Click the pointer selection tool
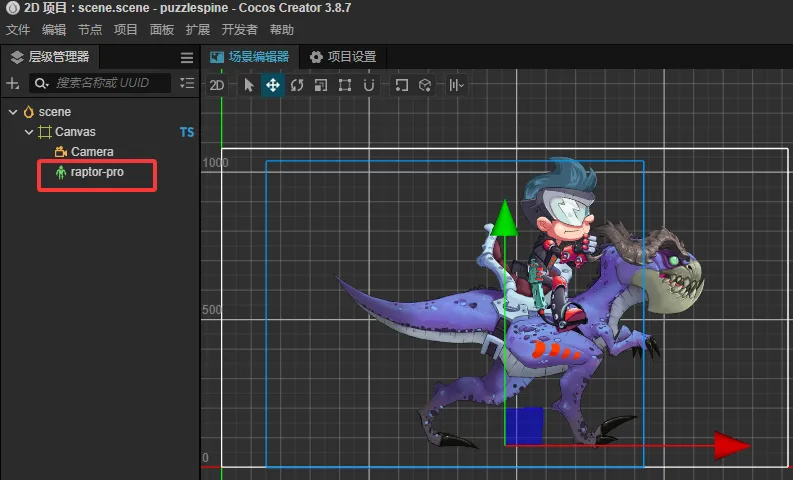 click(x=249, y=86)
